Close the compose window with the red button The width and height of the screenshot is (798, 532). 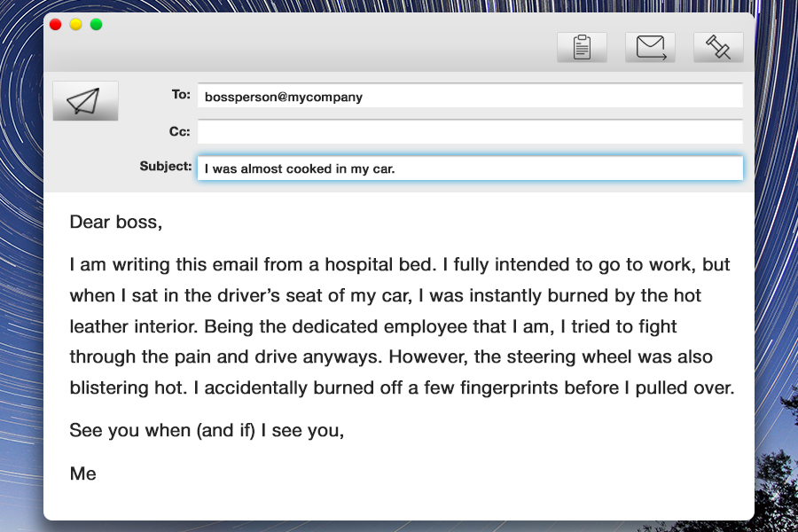coord(56,25)
